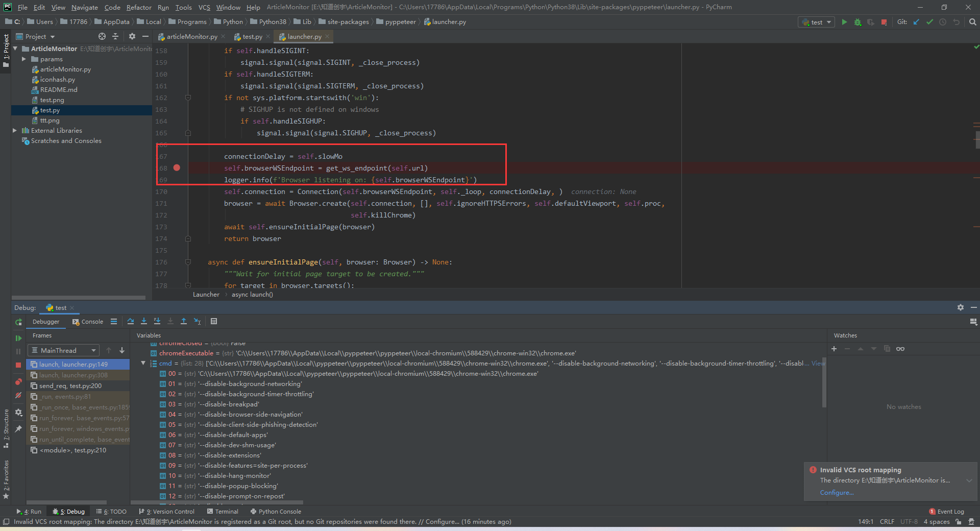Expand the External Libraries tree node

[15, 130]
